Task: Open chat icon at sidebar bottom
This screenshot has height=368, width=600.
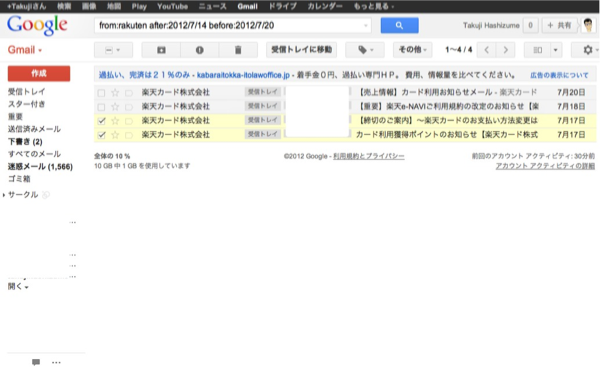Action: 36,362
